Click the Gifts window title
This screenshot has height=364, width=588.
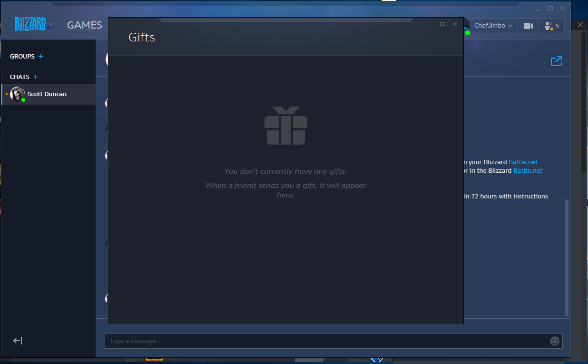(x=142, y=37)
